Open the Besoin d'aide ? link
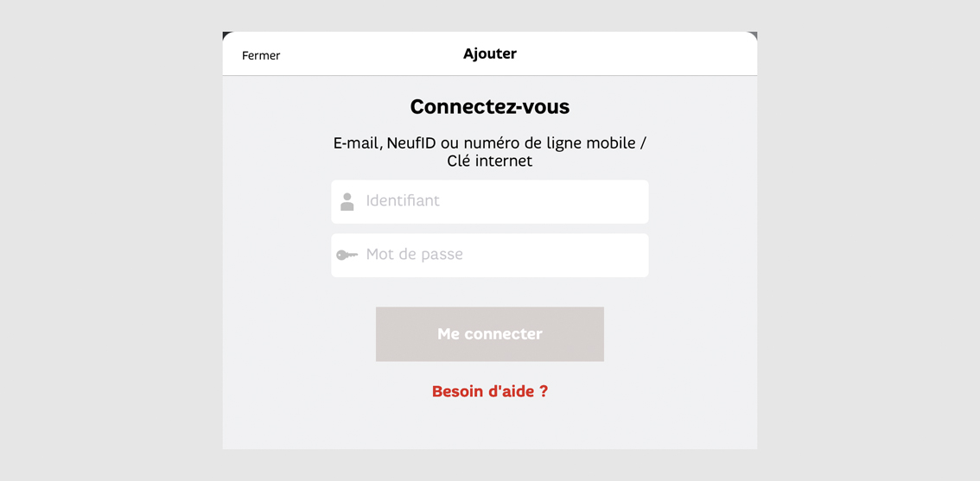Screen dimensions: 980x481 coord(490,392)
